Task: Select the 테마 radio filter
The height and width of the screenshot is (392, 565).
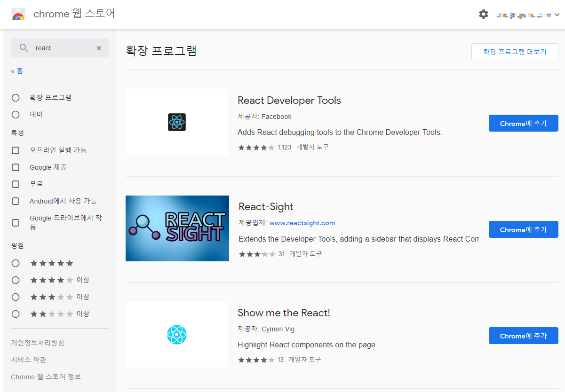Action: (16, 115)
